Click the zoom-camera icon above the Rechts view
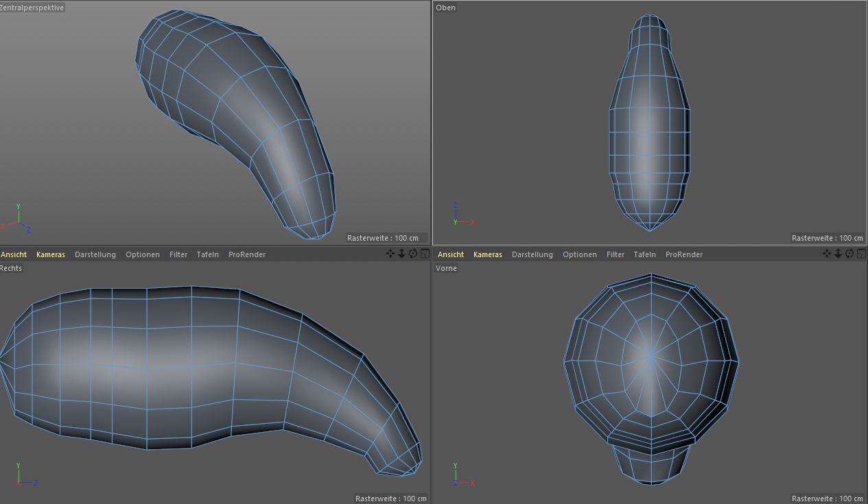The image size is (868, 504). click(x=401, y=254)
